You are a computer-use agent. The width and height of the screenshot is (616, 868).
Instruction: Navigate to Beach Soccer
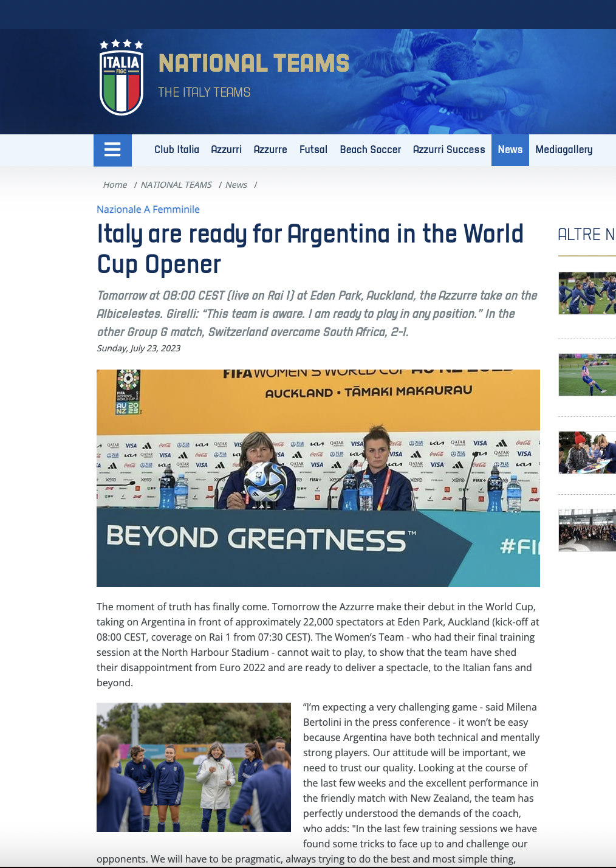tap(370, 150)
